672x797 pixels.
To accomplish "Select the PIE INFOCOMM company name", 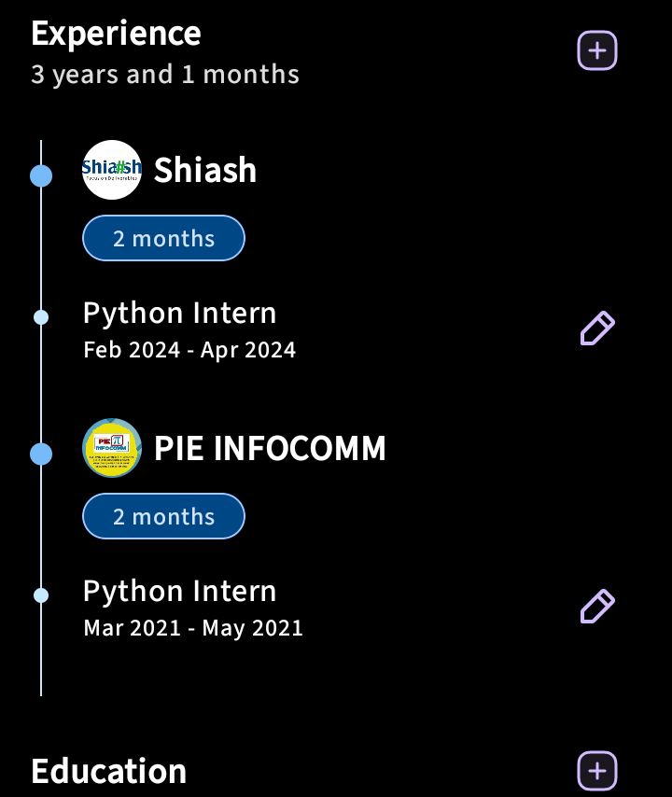I will [270, 449].
